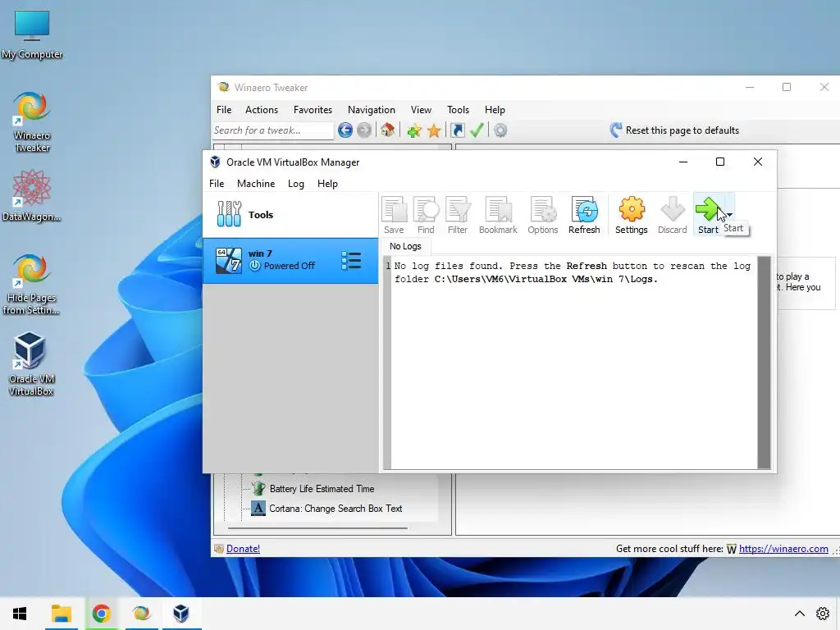The width and height of the screenshot is (840, 630).
Task: Click Winaero Tweaker gray forward arrow
Action: pos(364,130)
